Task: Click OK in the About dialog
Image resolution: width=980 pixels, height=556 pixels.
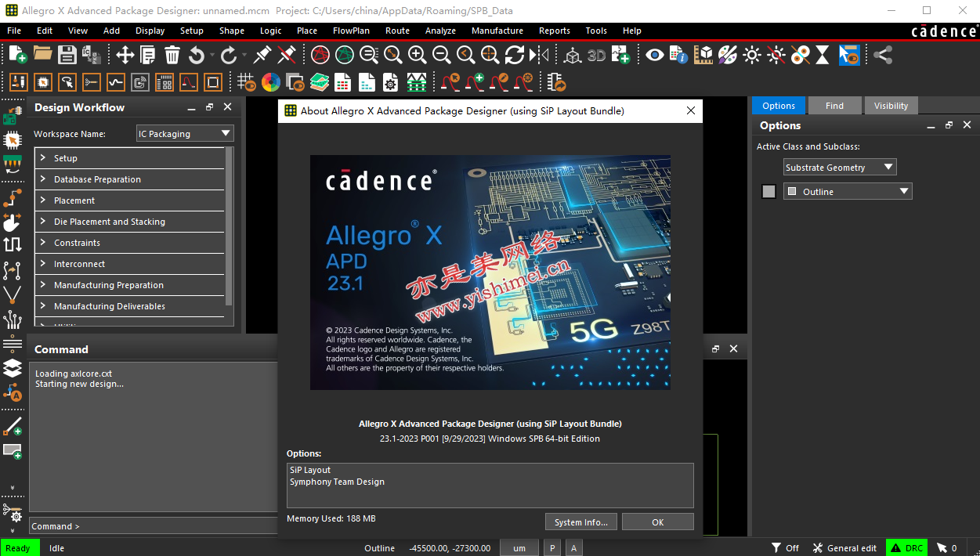Action: (x=658, y=522)
